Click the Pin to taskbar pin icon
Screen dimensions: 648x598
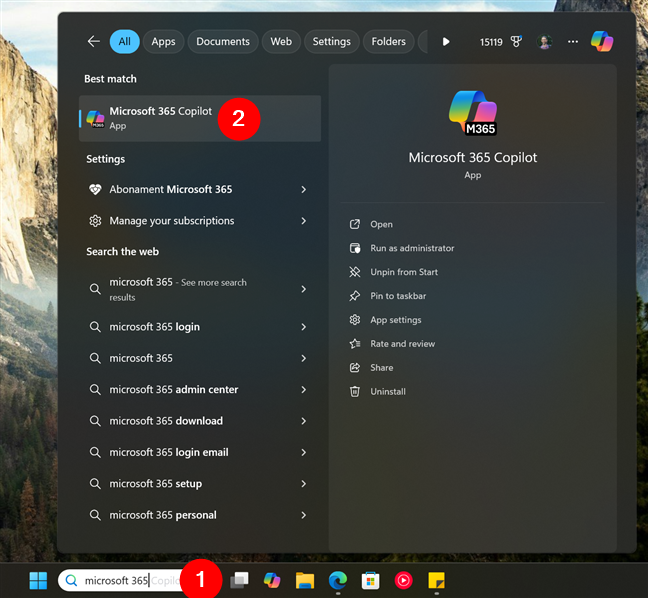point(355,296)
